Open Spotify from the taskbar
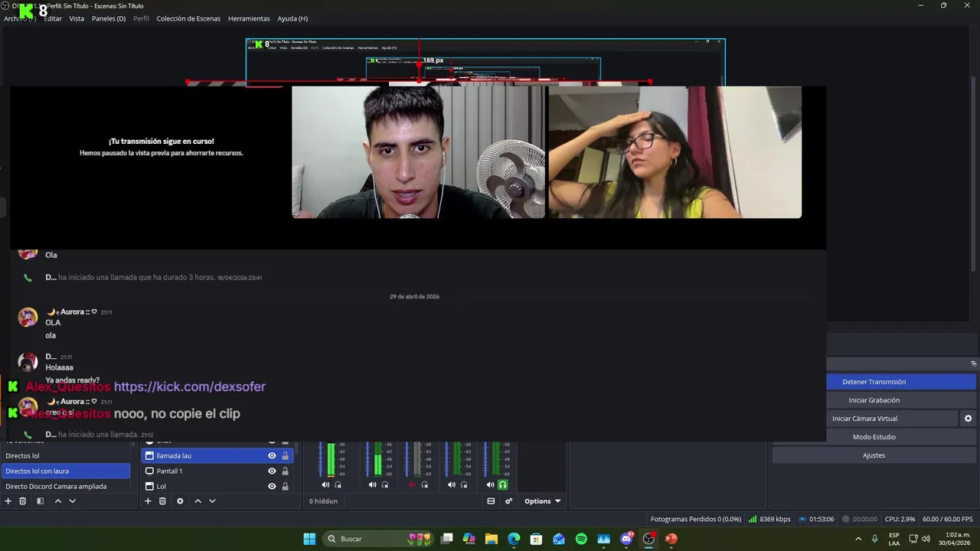Screen dimensions: 980x551 click(581, 539)
